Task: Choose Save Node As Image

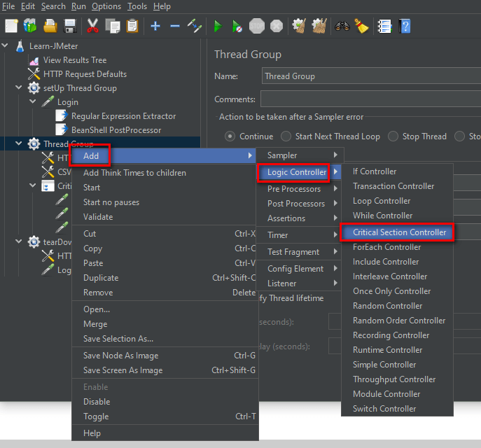Action: (164, 356)
